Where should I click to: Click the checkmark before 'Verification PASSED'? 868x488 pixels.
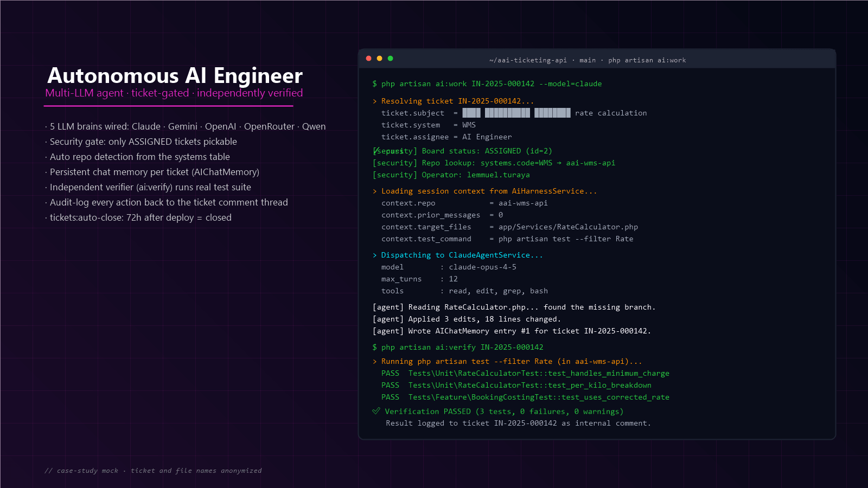pyautogui.click(x=376, y=411)
